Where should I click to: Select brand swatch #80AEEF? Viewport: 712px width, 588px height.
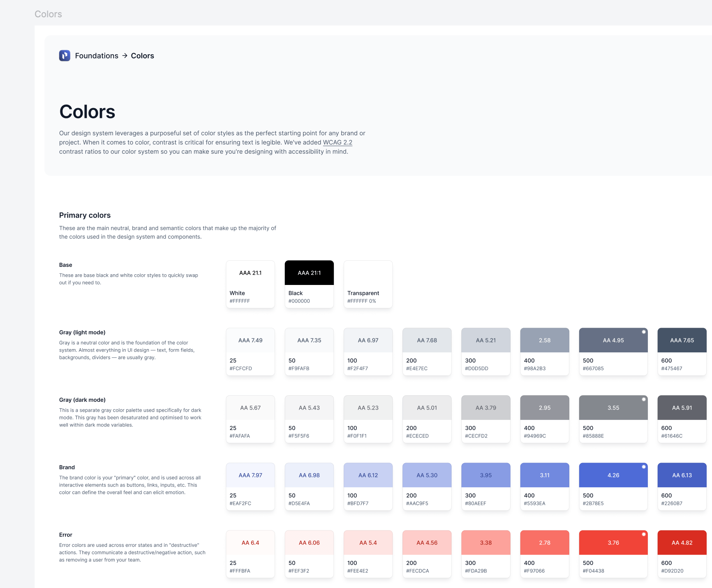pos(486,486)
